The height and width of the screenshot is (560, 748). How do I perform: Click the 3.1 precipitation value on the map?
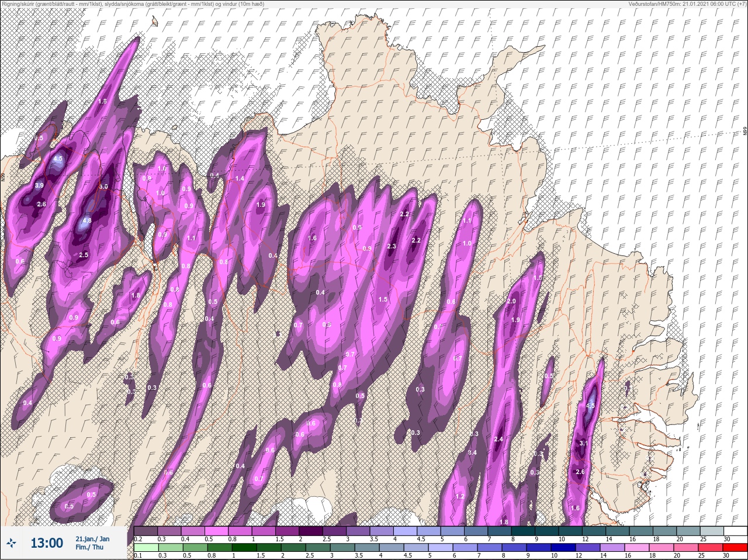(x=583, y=444)
